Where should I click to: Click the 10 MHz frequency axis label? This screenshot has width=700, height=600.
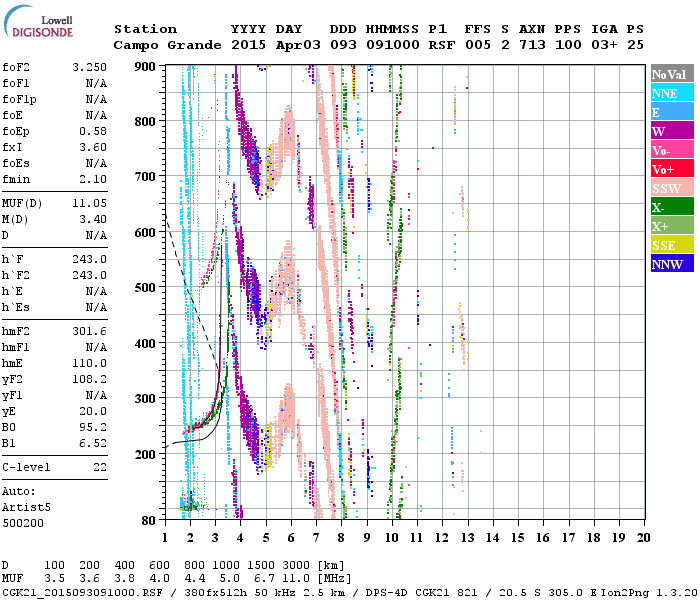pos(392,538)
